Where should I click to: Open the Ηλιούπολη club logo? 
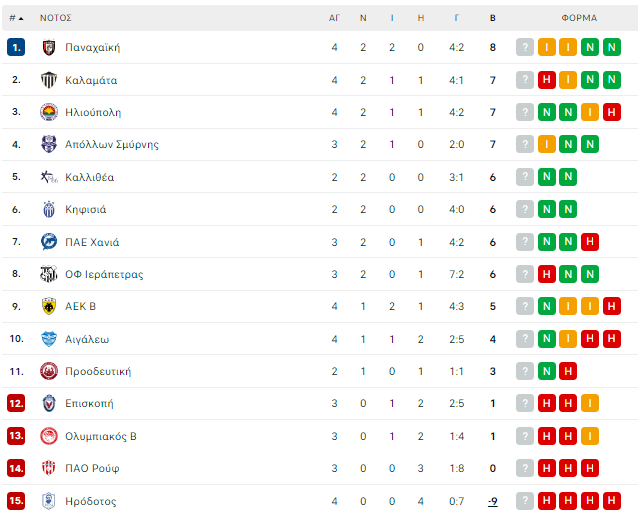pos(49,112)
